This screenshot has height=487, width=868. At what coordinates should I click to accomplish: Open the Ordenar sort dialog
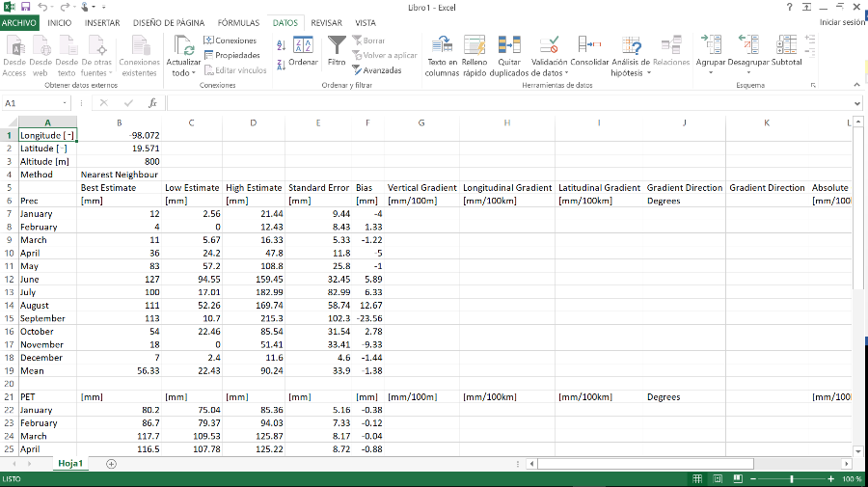[x=303, y=51]
